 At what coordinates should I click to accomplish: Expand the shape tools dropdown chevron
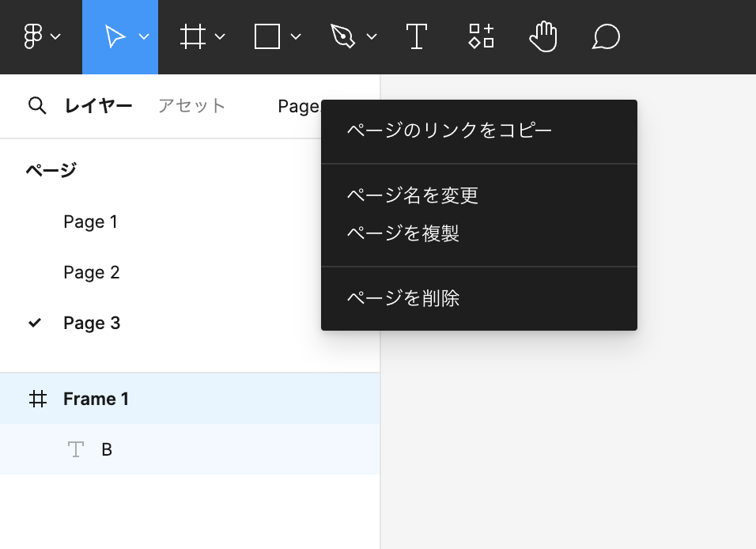[296, 36]
